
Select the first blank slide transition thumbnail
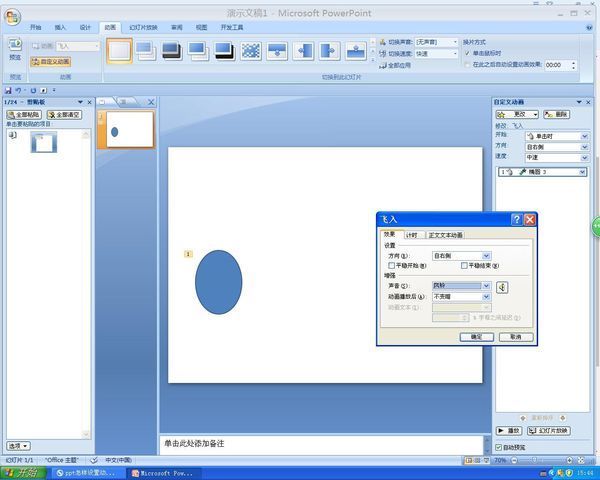(119, 50)
